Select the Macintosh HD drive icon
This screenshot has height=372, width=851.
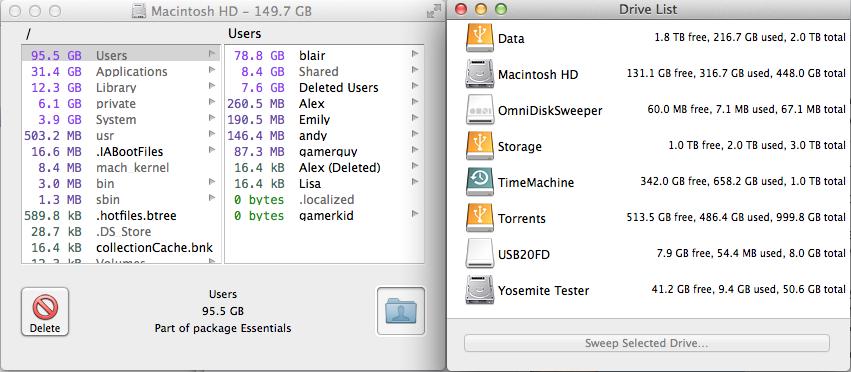(479, 74)
